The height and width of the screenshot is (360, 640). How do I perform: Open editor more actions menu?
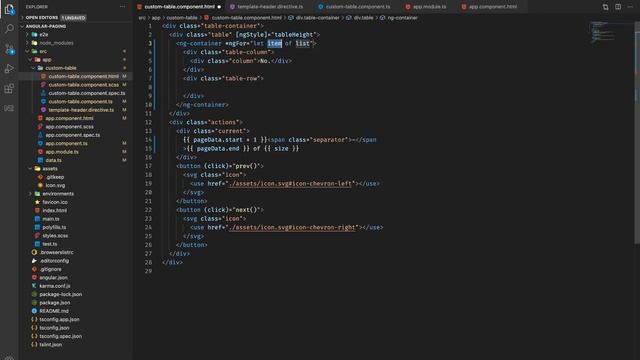coord(630,7)
